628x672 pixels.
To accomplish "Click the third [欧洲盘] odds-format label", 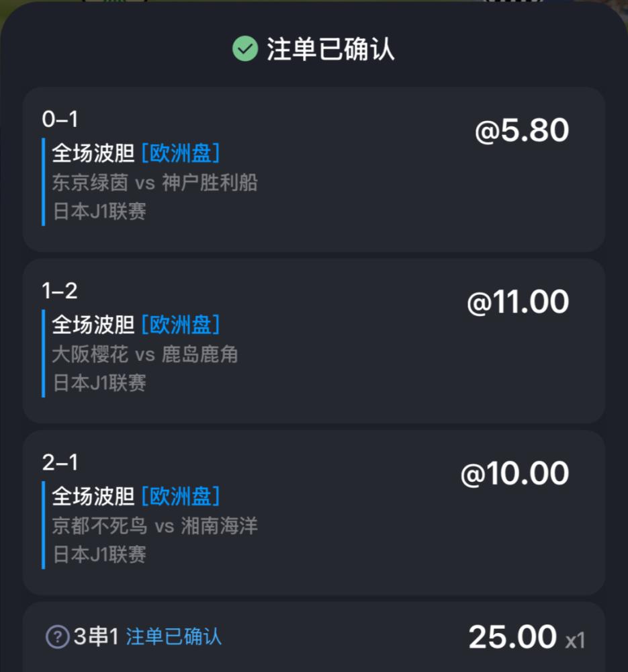I will click(181, 496).
